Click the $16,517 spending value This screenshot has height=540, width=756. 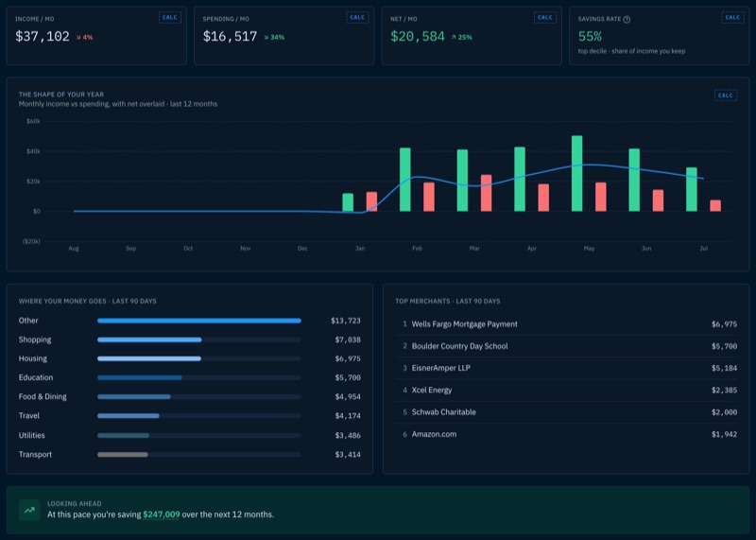[230, 36]
